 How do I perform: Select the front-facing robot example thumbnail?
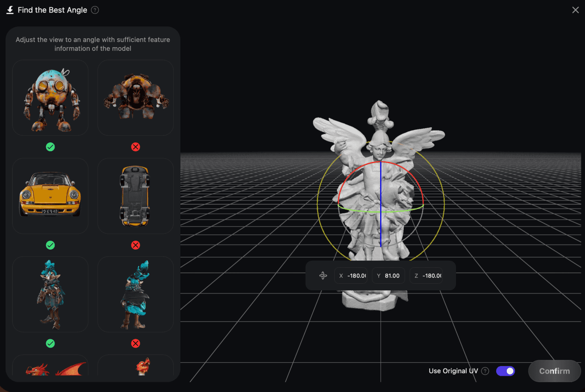point(50,98)
